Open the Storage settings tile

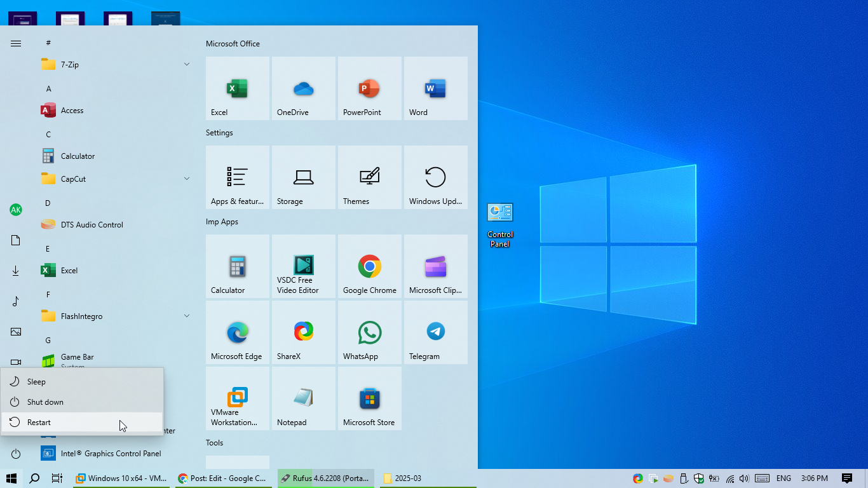304,177
